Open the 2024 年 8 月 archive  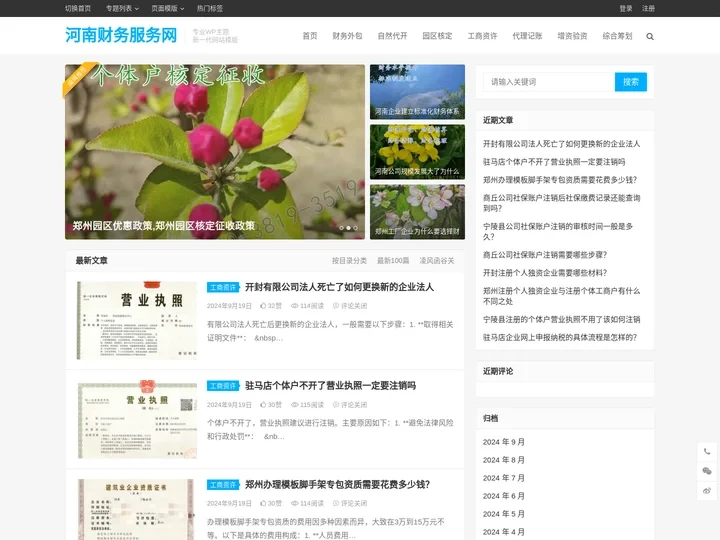click(504, 460)
